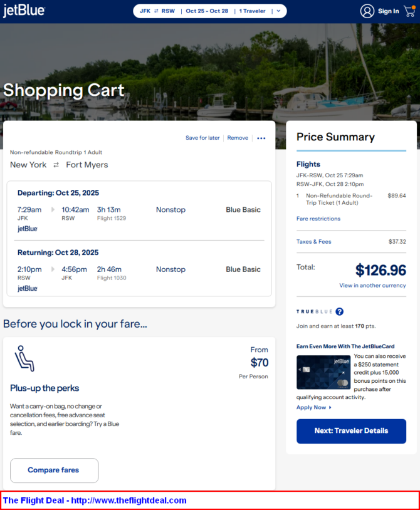
Task: Click the Compare fares button
Action: (54, 471)
